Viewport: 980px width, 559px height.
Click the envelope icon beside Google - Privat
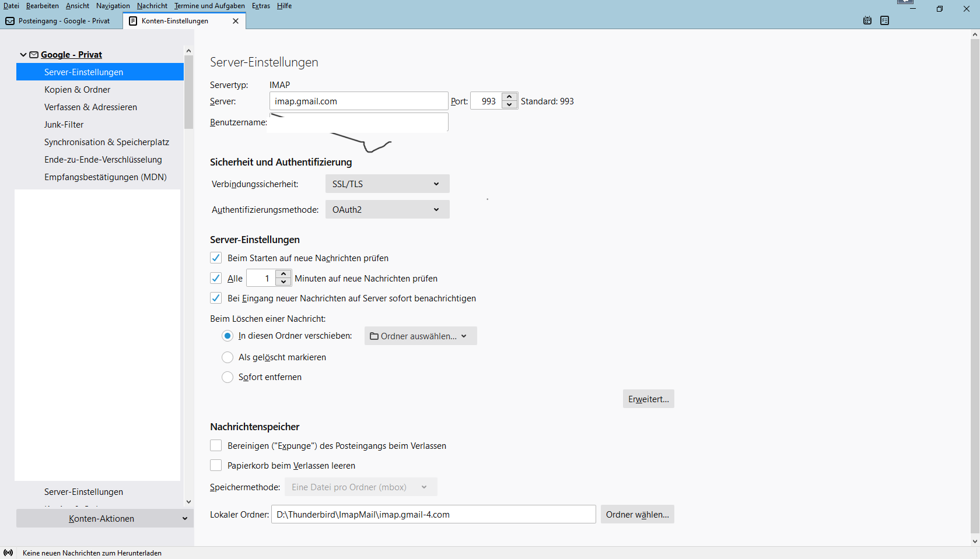(34, 55)
